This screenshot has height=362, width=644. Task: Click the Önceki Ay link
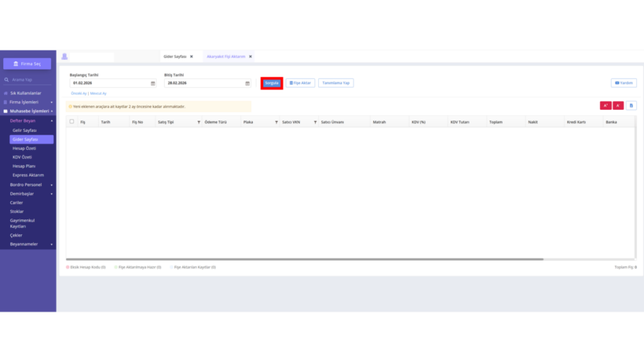79,94
